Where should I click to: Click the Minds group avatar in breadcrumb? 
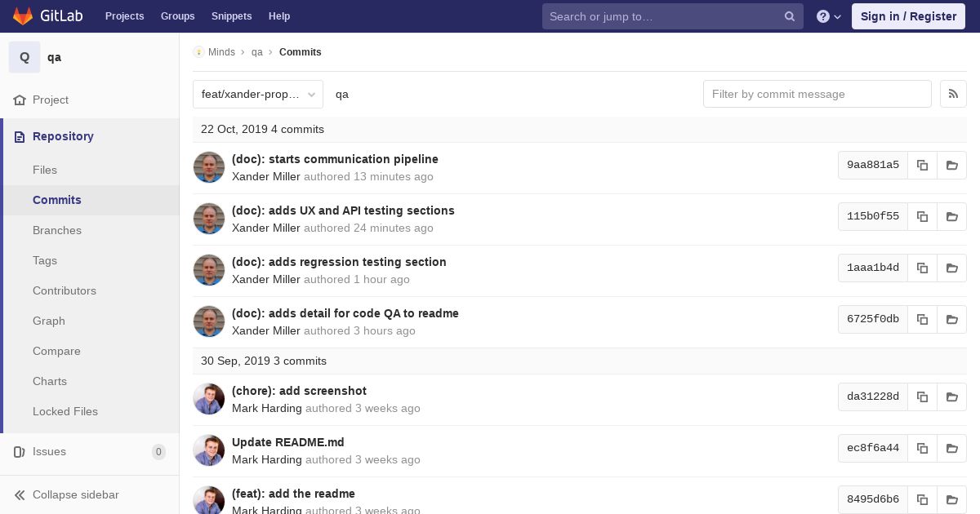coord(198,52)
